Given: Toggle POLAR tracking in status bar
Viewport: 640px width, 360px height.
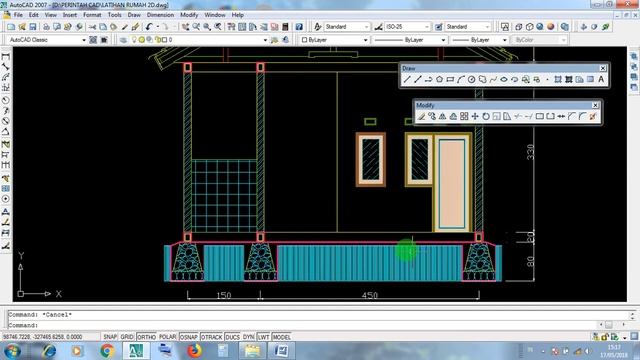Looking at the screenshot, I should [x=167, y=337].
